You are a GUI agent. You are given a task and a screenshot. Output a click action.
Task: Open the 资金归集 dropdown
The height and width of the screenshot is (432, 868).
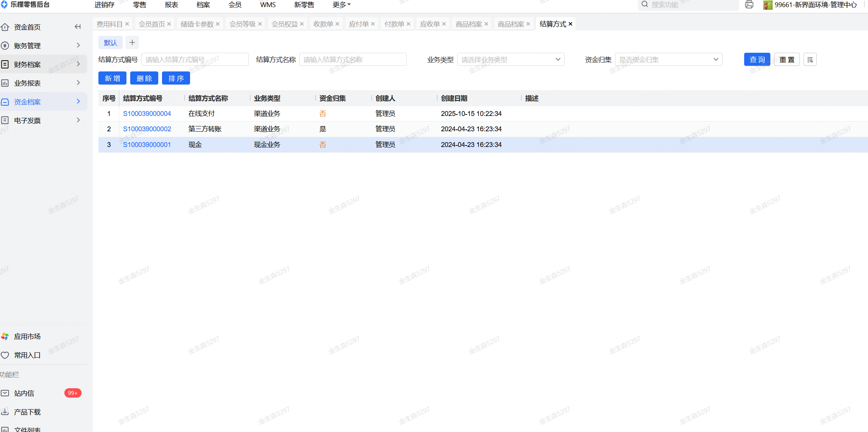click(669, 59)
